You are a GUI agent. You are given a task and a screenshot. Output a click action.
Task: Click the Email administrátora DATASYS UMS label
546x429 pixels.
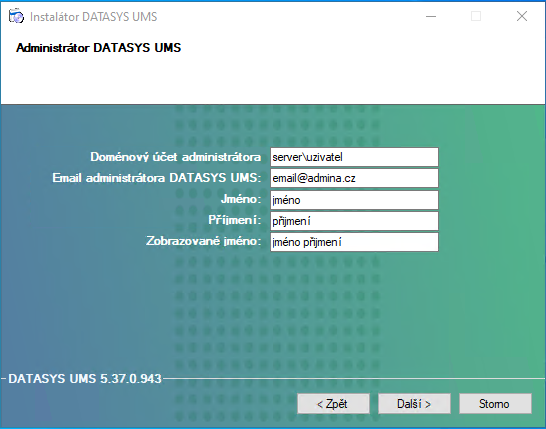tap(157, 178)
